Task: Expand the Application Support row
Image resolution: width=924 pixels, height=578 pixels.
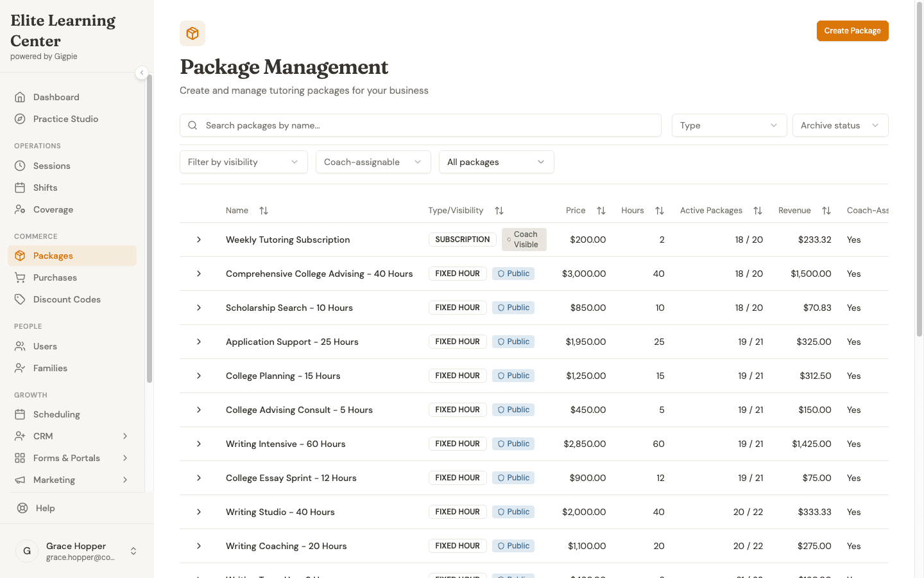Action: point(199,342)
